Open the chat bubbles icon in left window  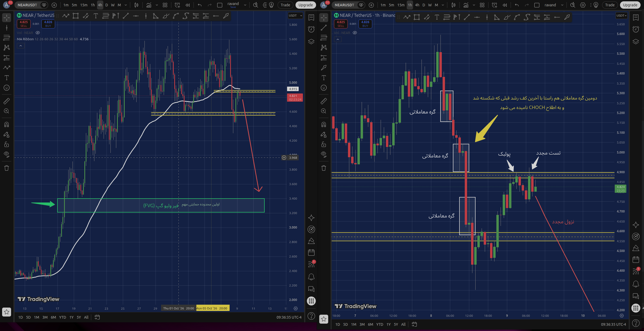pyautogui.click(x=311, y=289)
